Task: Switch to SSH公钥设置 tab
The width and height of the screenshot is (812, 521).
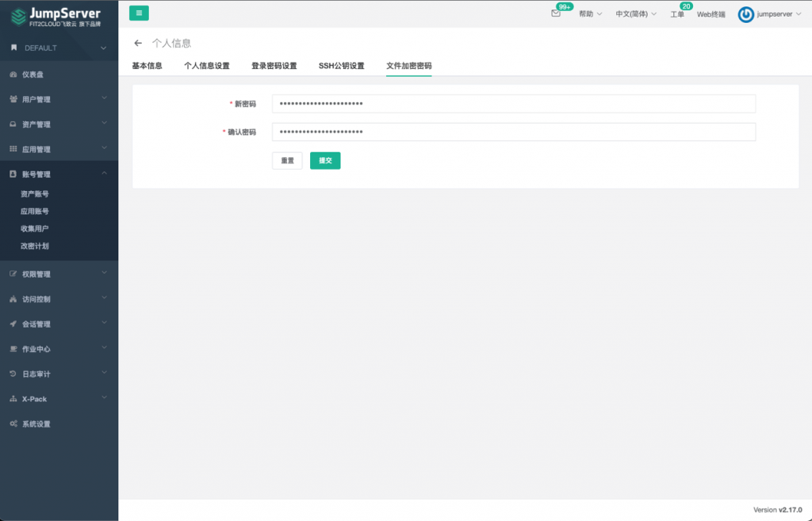Action: coord(341,66)
